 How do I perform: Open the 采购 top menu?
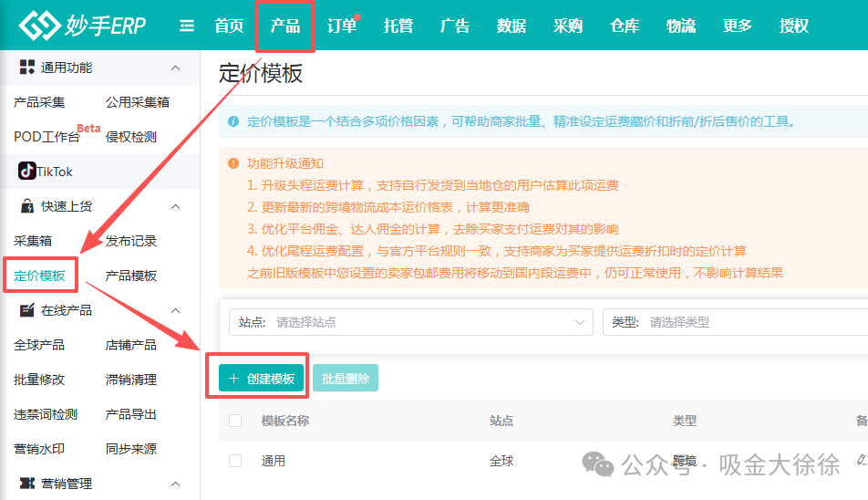(x=568, y=26)
